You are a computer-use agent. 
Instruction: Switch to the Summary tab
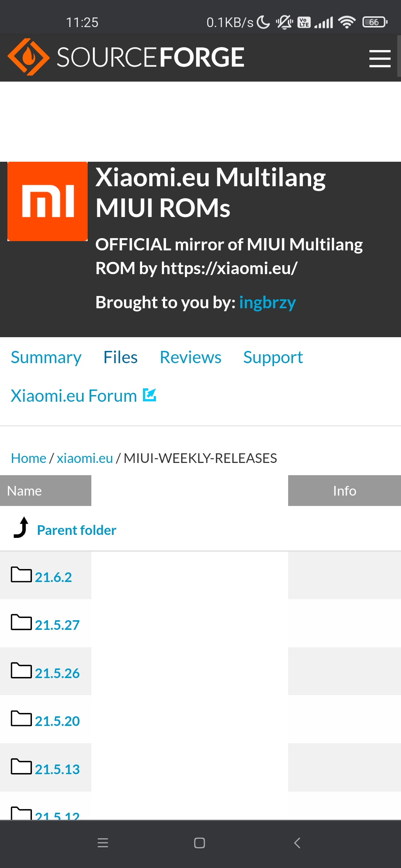click(x=46, y=358)
